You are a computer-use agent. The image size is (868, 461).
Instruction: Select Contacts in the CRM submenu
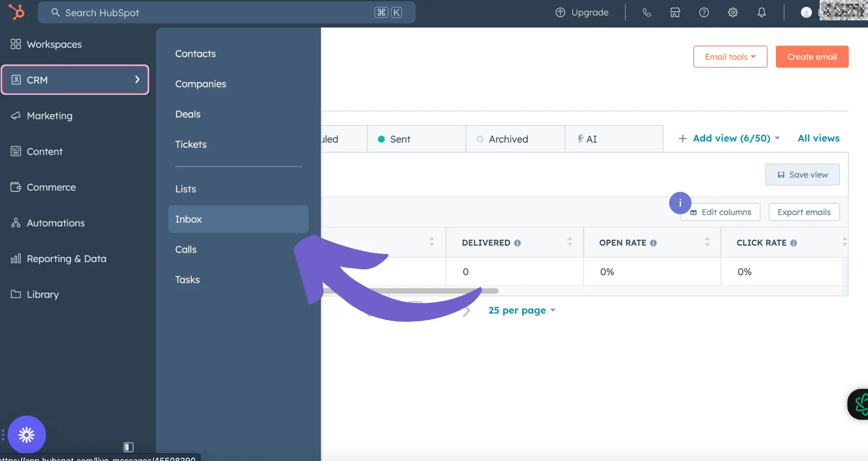[238, 54]
